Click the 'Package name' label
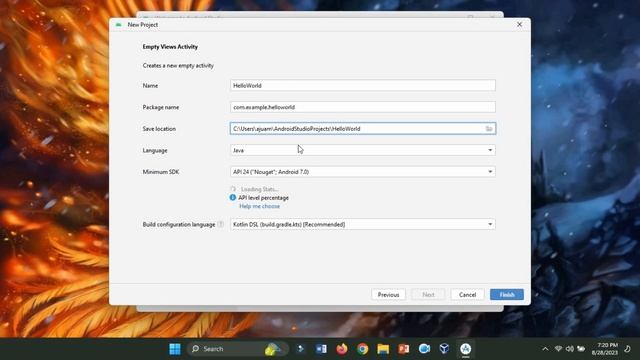Screen dimensions: 640x360 click(161, 107)
